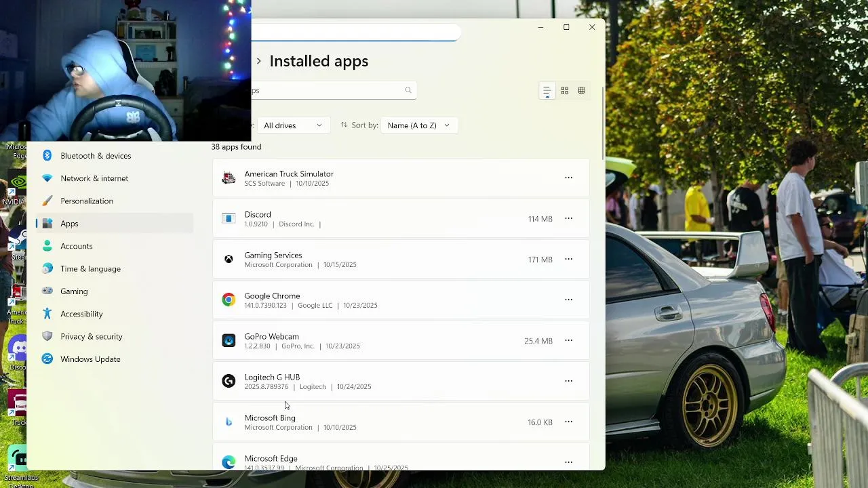868x488 pixels.
Task: Click the Installed apps heading
Action: tap(319, 61)
